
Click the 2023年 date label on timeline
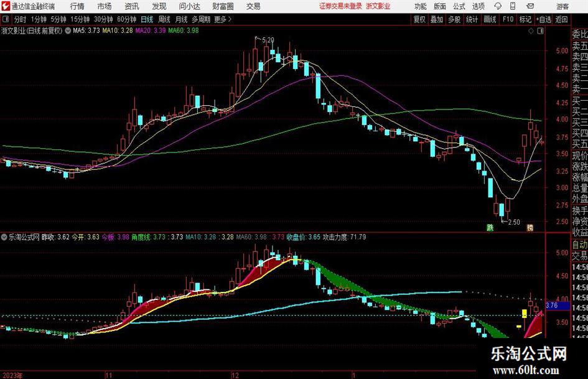(12, 375)
